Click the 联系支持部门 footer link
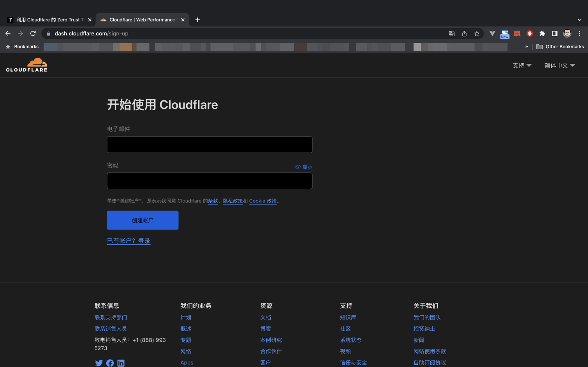Screen dimensions: 588x367 111,318
